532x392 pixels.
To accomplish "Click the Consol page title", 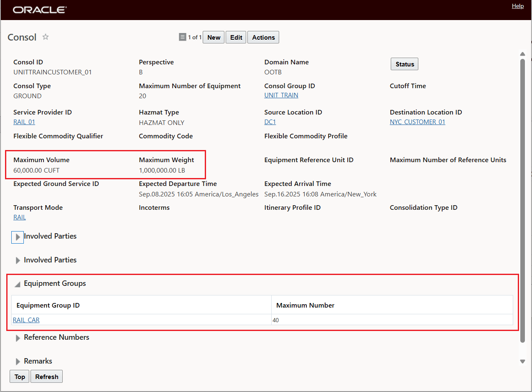I will [x=22, y=37].
